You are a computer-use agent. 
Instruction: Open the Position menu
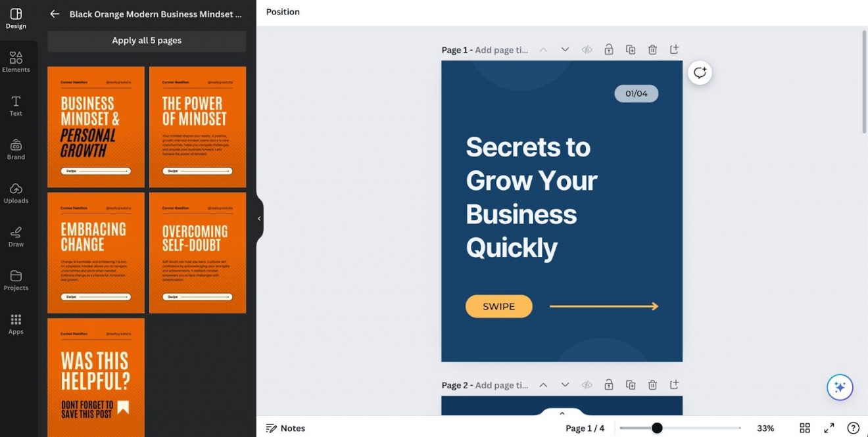[x=282, y=11]
